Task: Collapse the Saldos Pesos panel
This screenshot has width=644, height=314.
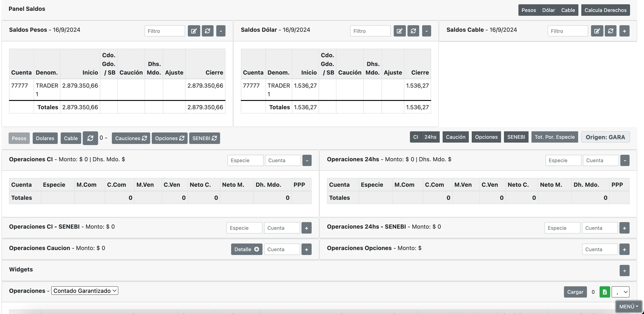Action: (x=221, y=31)
